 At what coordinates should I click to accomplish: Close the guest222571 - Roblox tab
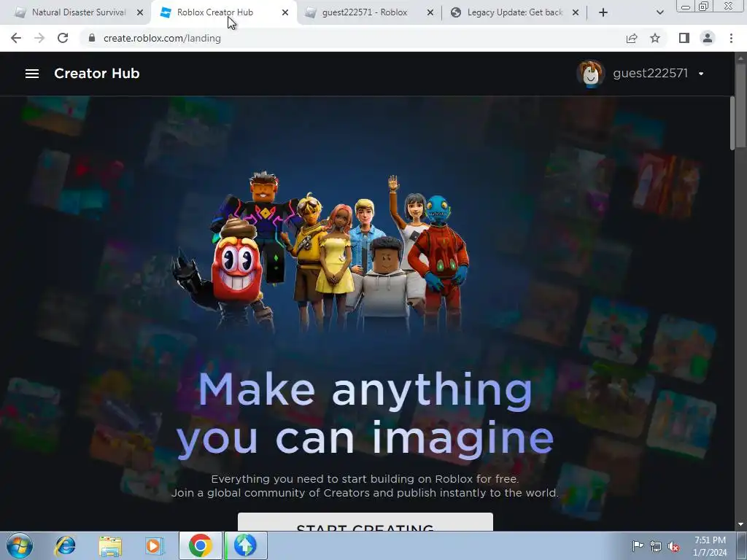click(x=430, y=13)
